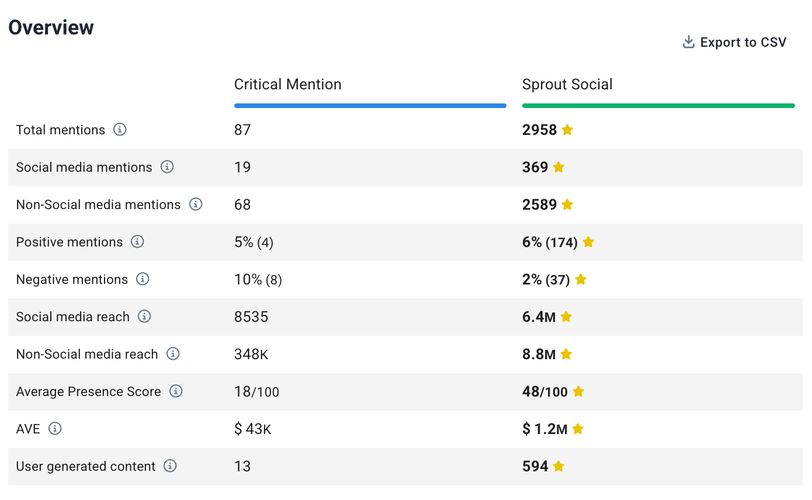Click Critical Mention value 68
The image size is (812, 500).
(x=242, y=204)
